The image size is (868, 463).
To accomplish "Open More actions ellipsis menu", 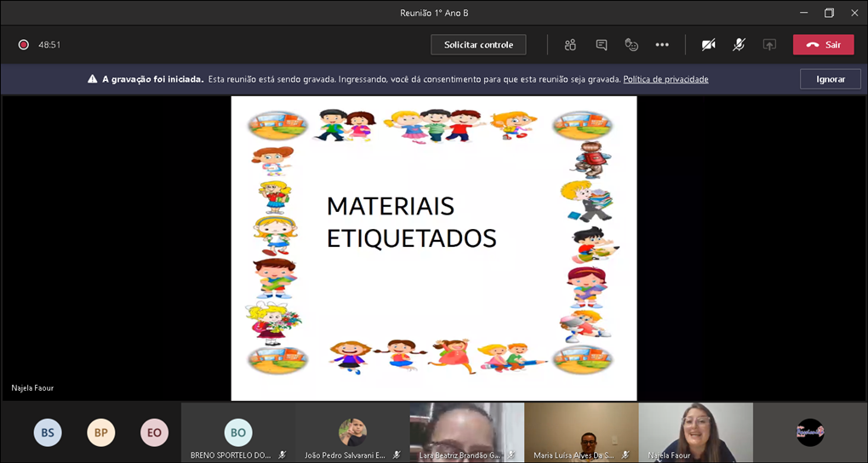I will [662, 45].
